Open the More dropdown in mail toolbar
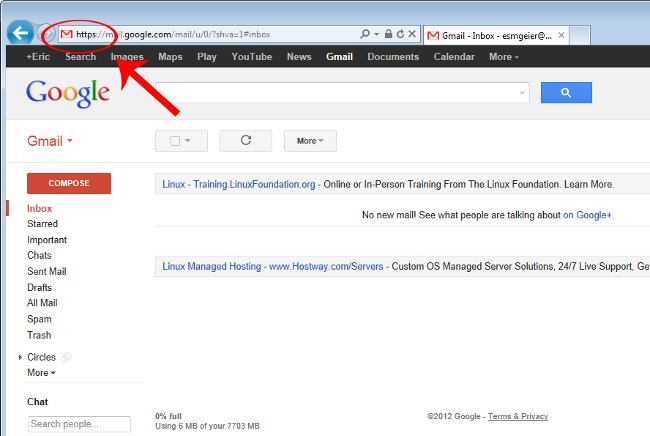 (310, 141)
